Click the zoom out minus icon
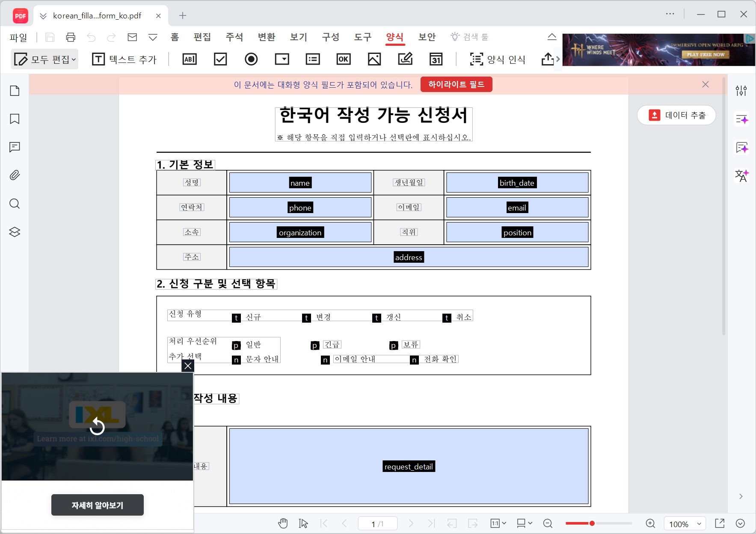This screenshot has width=756, height=534. pos(548,523)
